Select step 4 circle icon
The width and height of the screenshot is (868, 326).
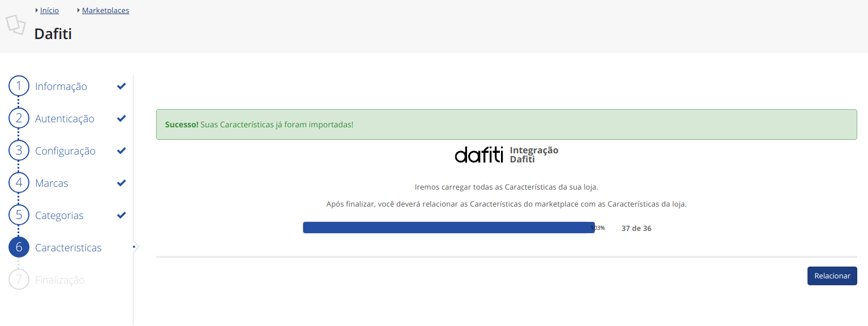(19, 183)
